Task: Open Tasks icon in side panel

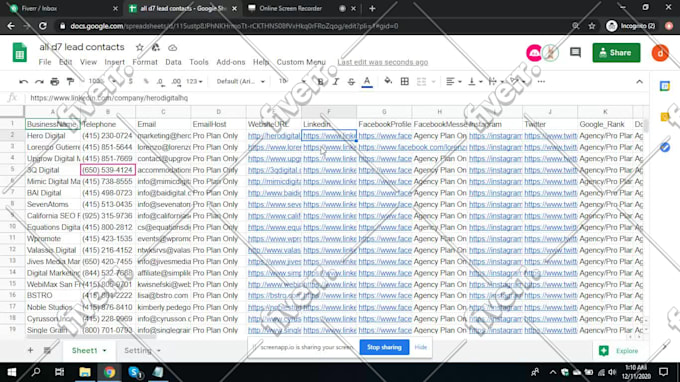Action: pyautogui.click(x=665, y=147)
